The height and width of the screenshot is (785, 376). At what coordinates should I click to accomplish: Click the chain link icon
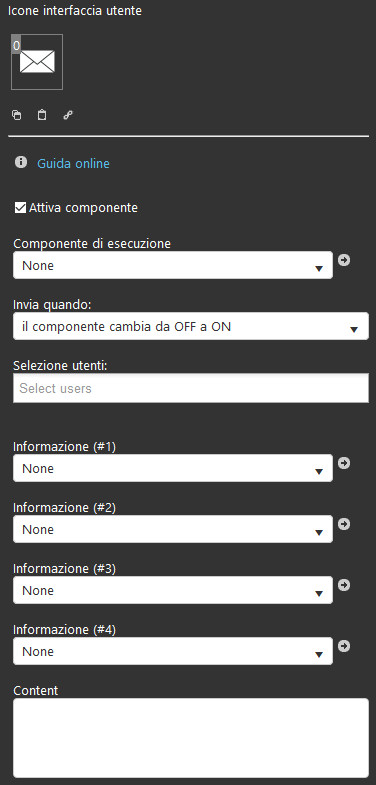68,116
